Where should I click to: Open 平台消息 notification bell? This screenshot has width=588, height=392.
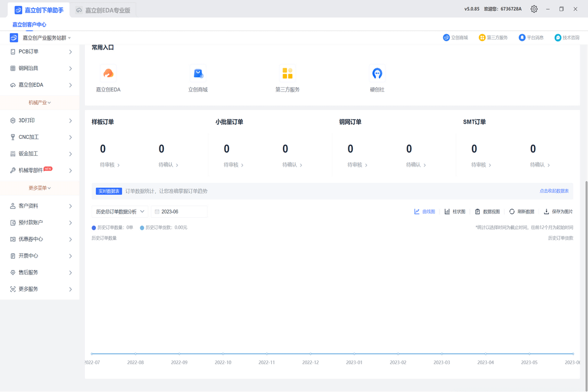tap(522, 38)
